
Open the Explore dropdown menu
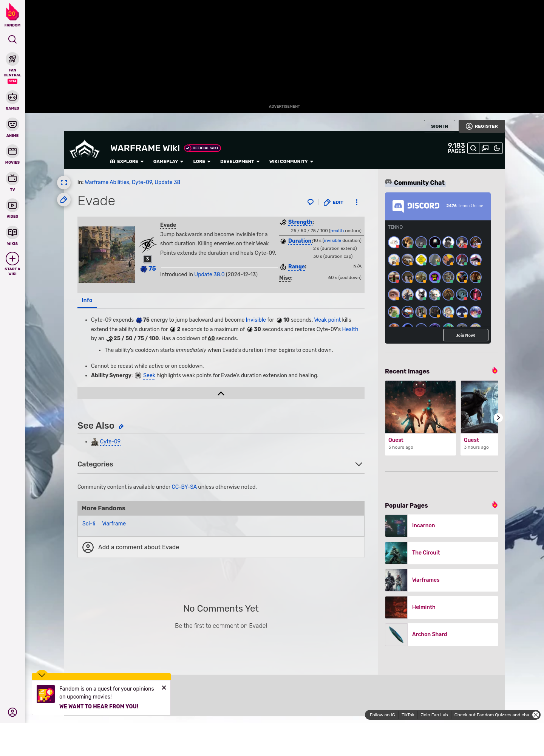tap(127, 161)
